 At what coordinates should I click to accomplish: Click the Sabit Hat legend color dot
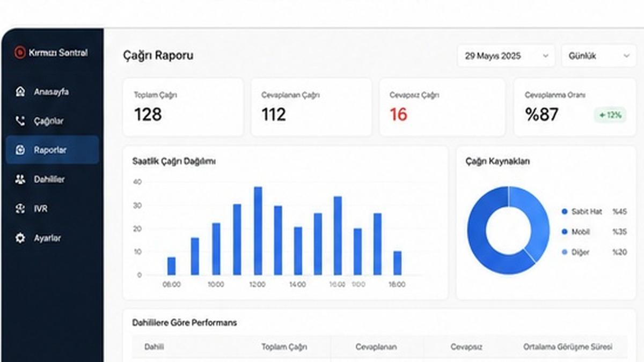point(564,212)
